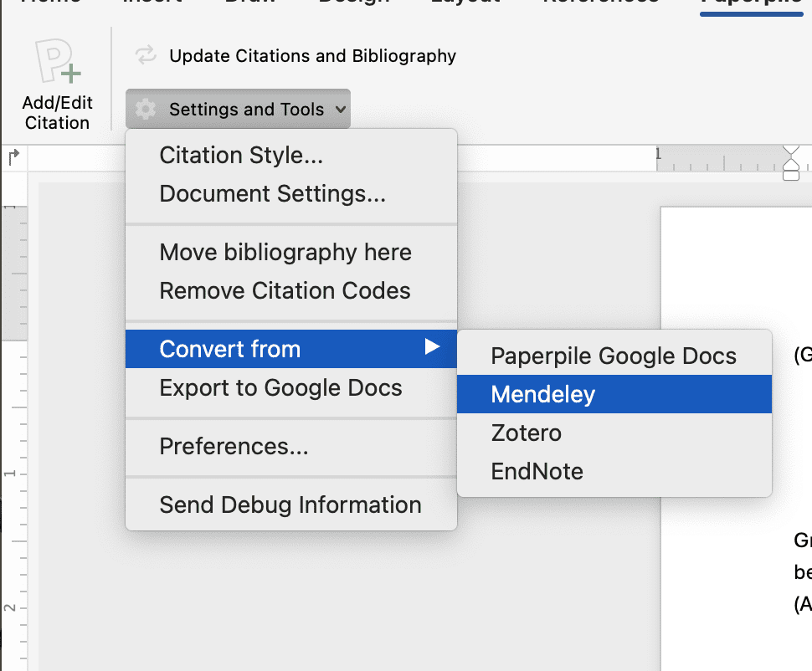The height and width of the screenshot is (671, 812).
Task: Click the Update Citations and Bibliography label
Action: 312,56
